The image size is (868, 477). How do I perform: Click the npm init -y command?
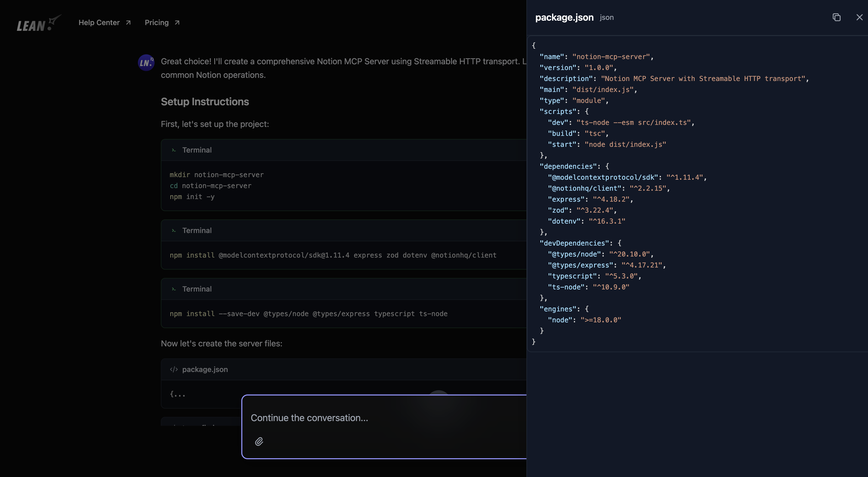[x=192, y=196]
